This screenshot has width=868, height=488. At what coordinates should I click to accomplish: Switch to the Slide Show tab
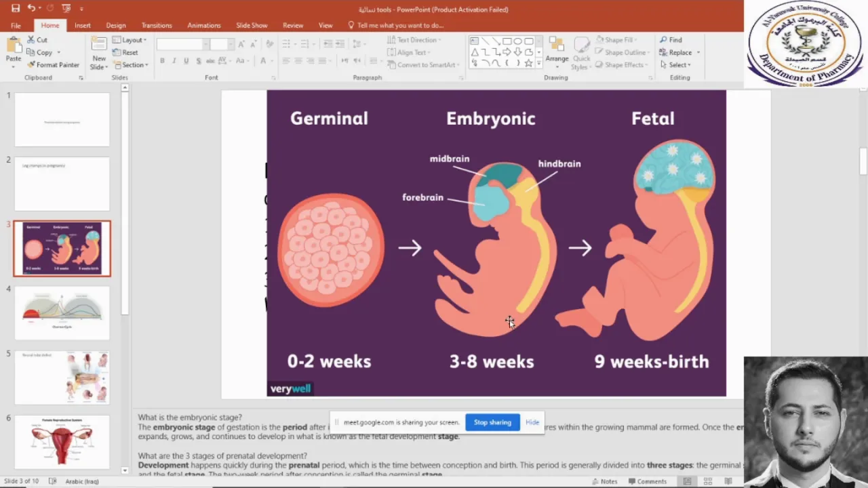click(x=252, y=25)
